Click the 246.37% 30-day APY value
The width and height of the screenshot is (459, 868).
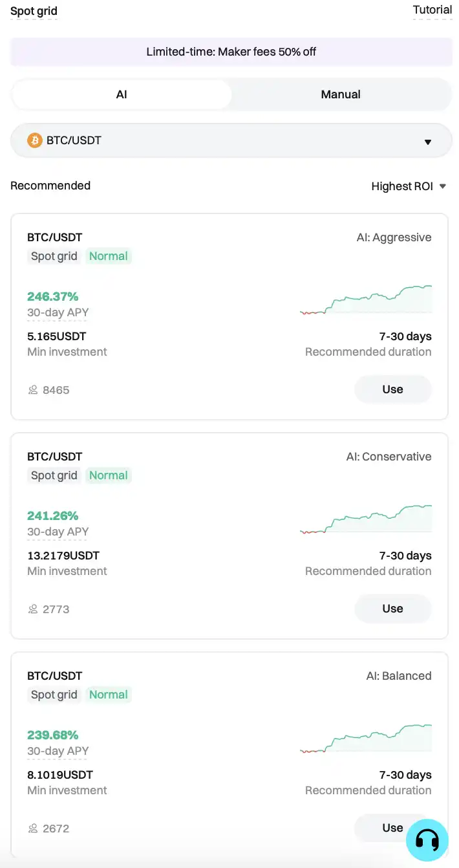tap(53, 297)
